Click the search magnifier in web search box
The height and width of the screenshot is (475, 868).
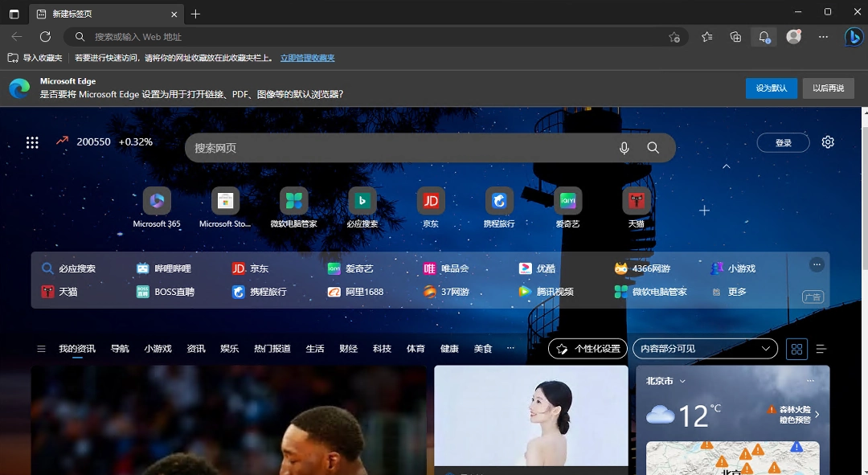653,148
